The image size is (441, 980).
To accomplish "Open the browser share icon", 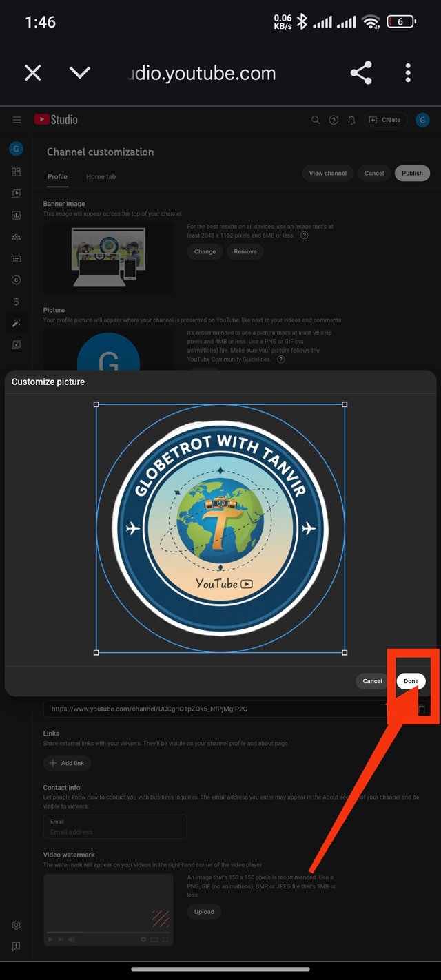I will (x=361, y=73).
